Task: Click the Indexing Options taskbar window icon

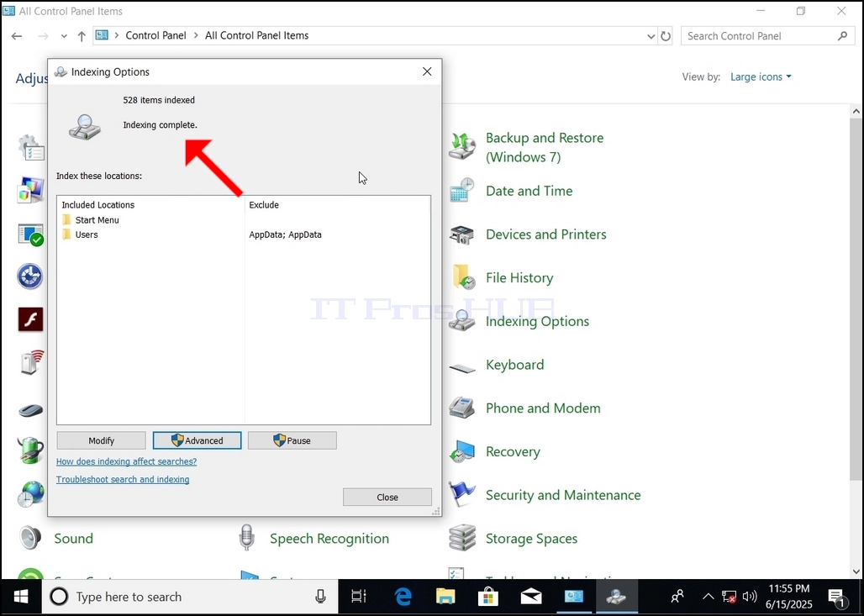Action: pyautogui.click(x=616, y=597)
